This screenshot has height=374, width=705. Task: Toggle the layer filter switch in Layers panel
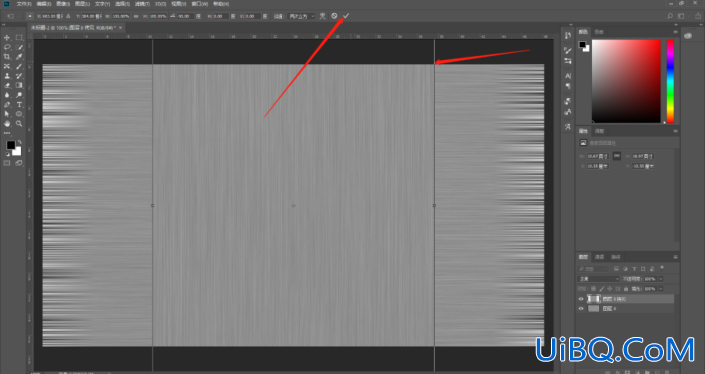(662, 268)
